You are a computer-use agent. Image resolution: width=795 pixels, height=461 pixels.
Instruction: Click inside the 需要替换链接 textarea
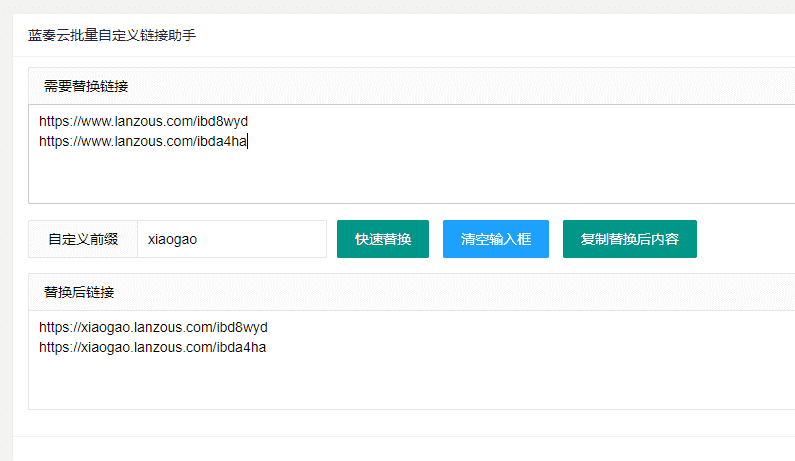click(412, 154)
